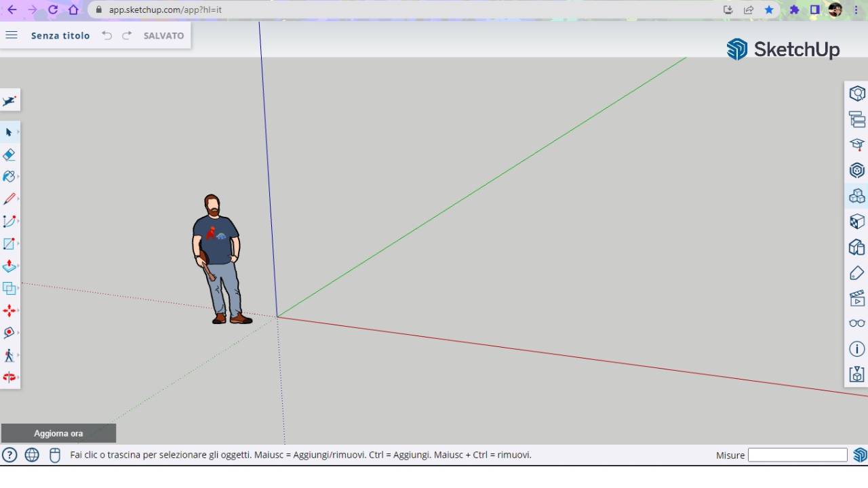Pick the Line drawing tool
Image resolution: width=868 pixels, height=488 pixels.
tap(9, 199)
